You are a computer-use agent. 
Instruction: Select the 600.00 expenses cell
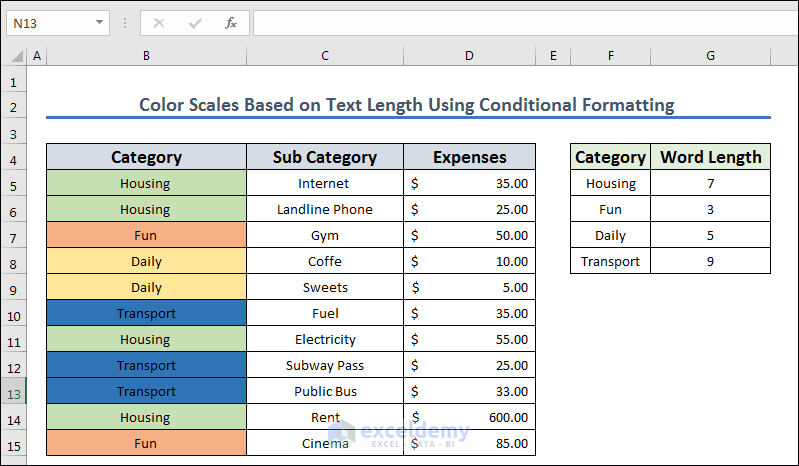(x=469, y=418)
